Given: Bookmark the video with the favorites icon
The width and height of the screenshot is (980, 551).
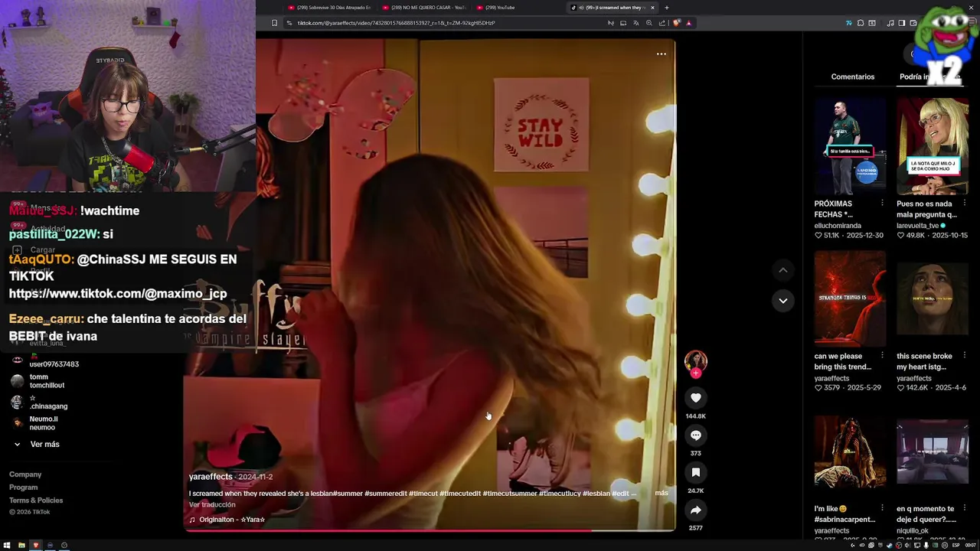Looking at the screenshot, I should coord(695,473).
